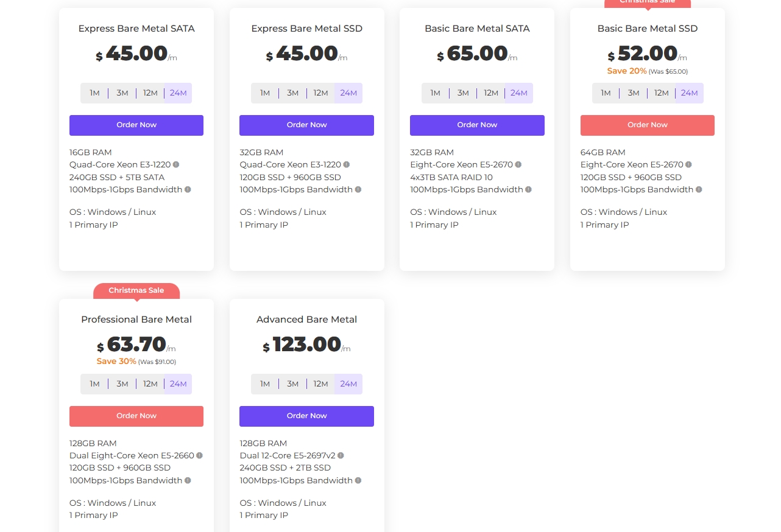The image size is (781, 532).
Task: Click info icon next to Eight-Core Xeon E5-2670 in Basic SATA
Action: pos(518,164)
